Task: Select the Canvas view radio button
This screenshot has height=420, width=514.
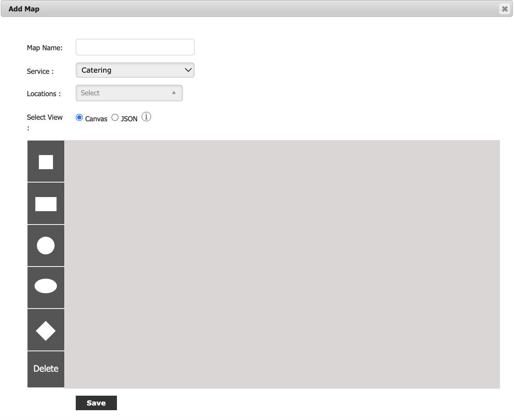Action: [79, 118]
